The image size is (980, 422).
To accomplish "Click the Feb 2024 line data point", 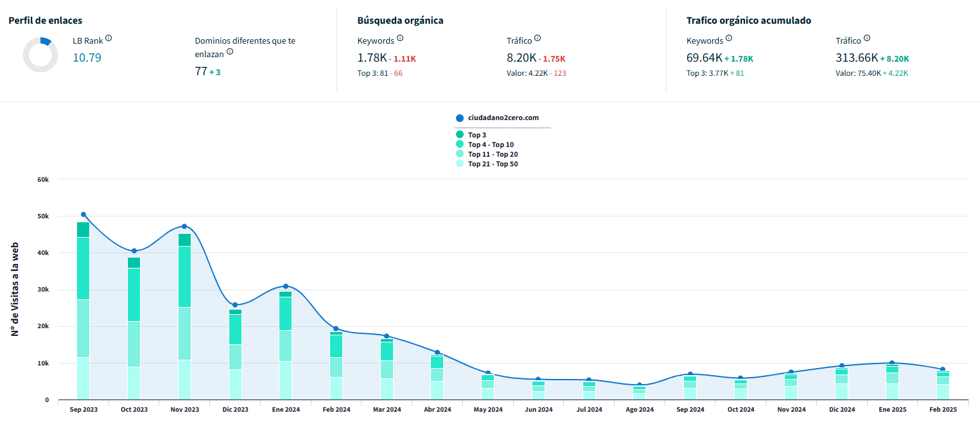I will pos(336,329).
